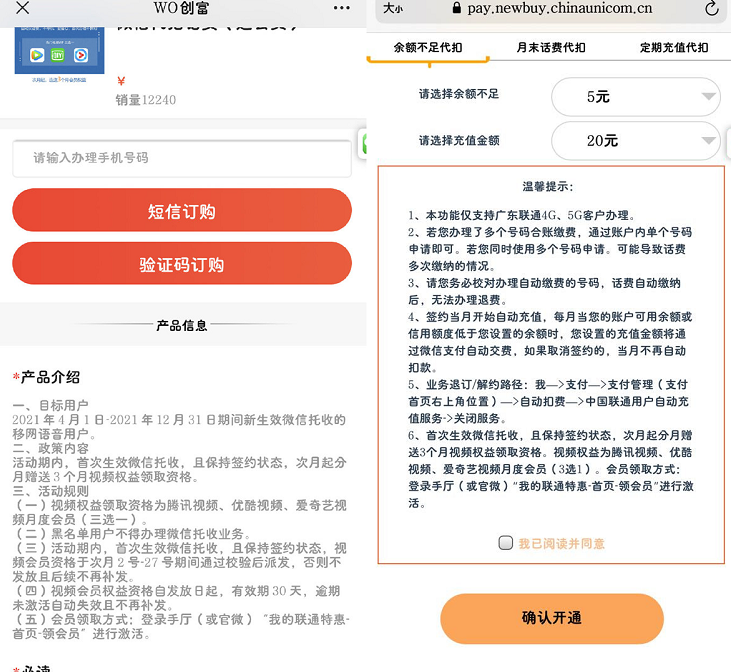Open the 5元 balance threshold dropdown

click(x=636, y=97)
